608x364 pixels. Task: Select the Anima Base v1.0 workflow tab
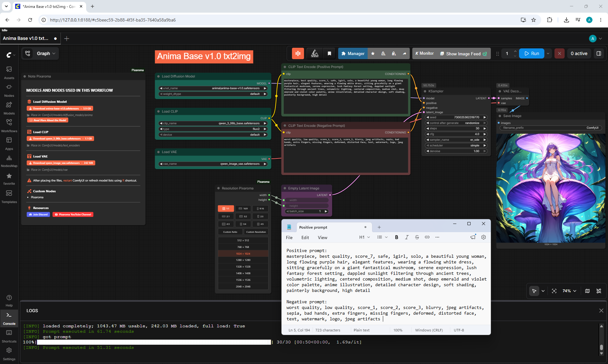[x=30, y=38]
